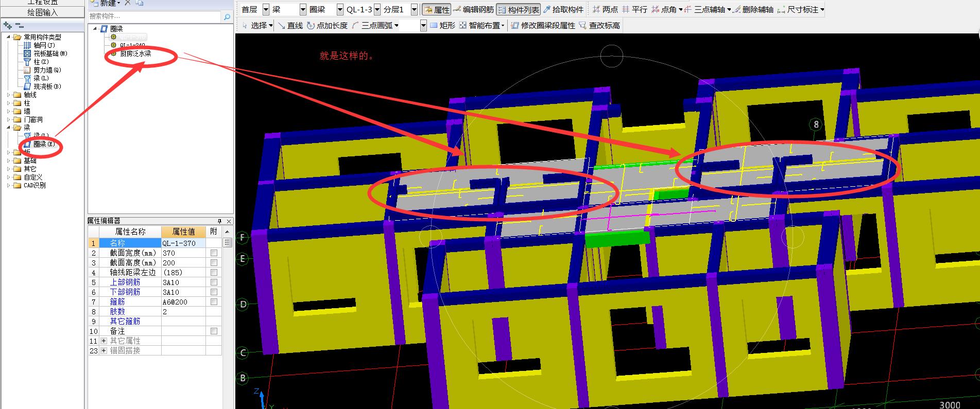The width and height of the screenshot is (980, 409).
Task: Tick the 附 checkbox for 备注
Action: click(x=214, y=331)
